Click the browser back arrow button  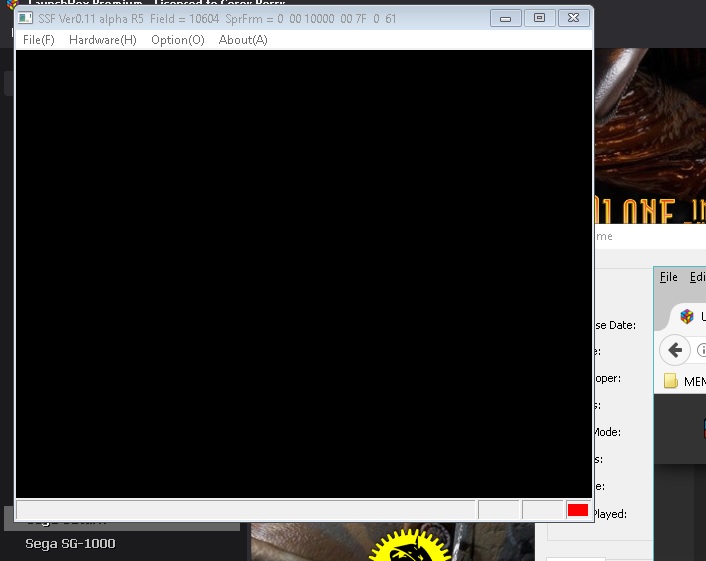coord(676,350)
